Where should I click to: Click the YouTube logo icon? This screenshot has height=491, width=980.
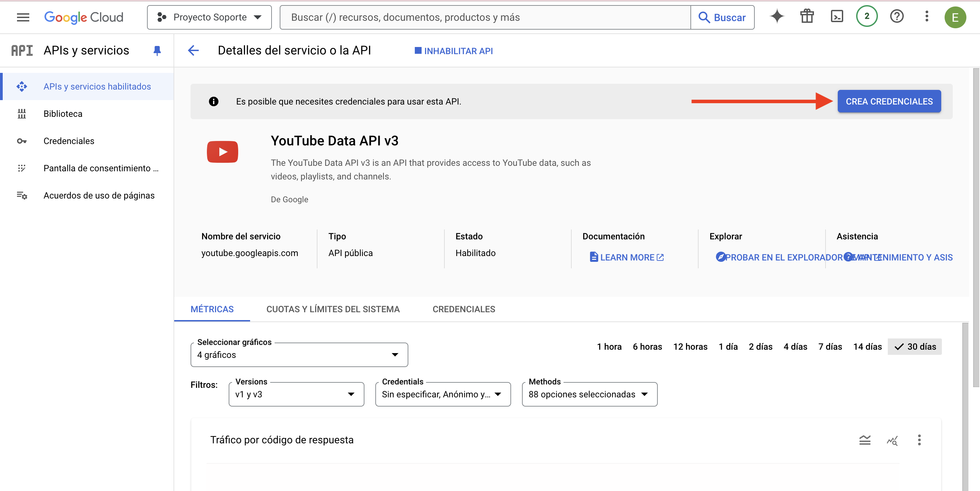(x=223, y=152)
